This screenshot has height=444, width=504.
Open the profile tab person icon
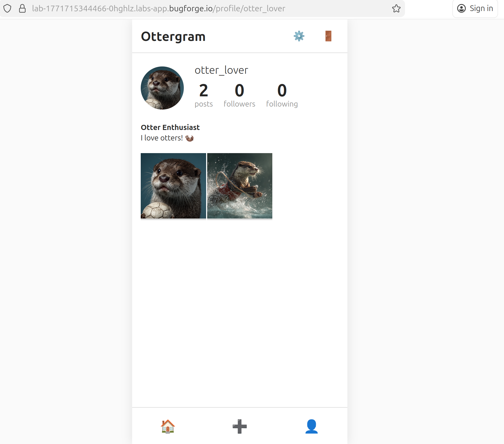(311, 426)
